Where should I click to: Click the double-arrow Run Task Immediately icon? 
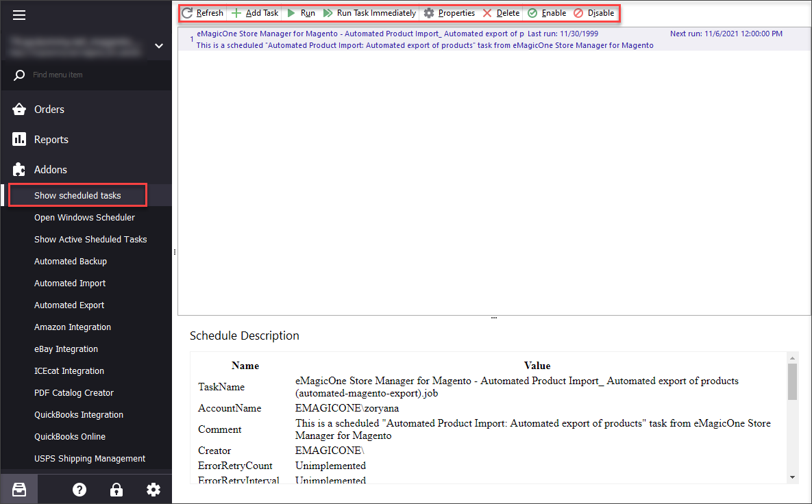point(328,13)
